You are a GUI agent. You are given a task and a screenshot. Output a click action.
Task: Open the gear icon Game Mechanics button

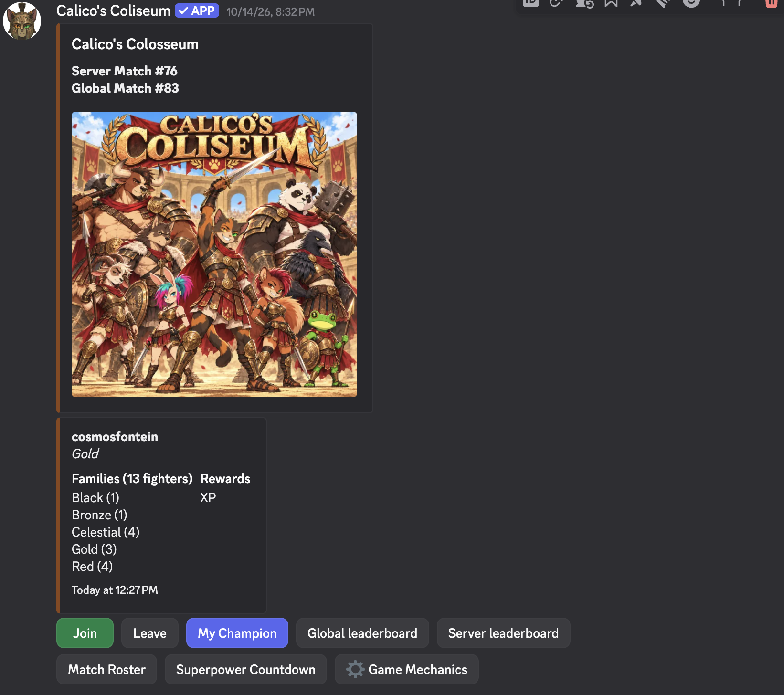tap(406, 669)
